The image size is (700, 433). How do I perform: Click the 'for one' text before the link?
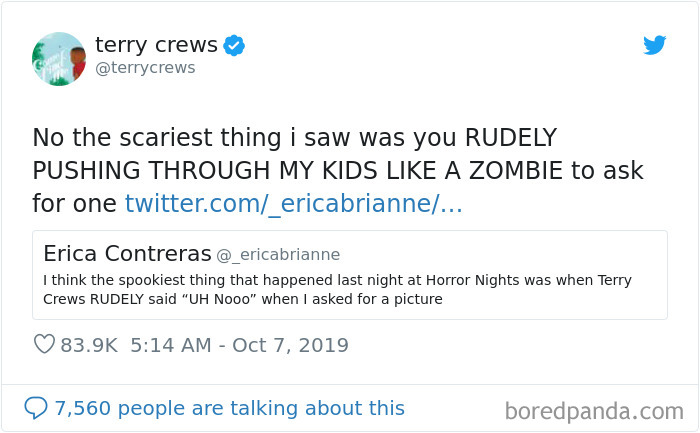(x=75, y=203)
